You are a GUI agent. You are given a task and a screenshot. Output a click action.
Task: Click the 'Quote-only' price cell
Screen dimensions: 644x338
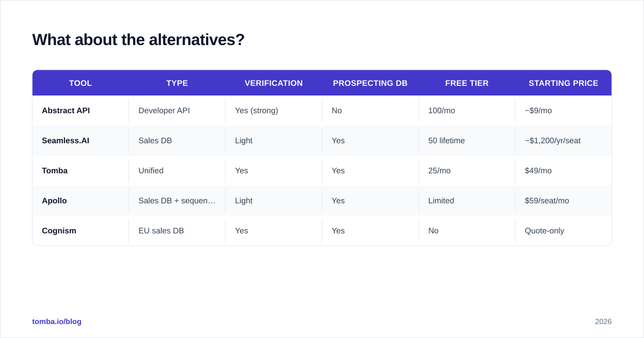coord(563,231)
